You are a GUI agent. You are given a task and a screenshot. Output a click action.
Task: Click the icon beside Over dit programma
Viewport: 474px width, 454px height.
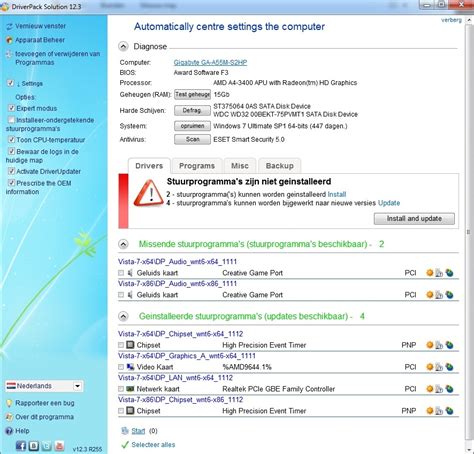9,417
